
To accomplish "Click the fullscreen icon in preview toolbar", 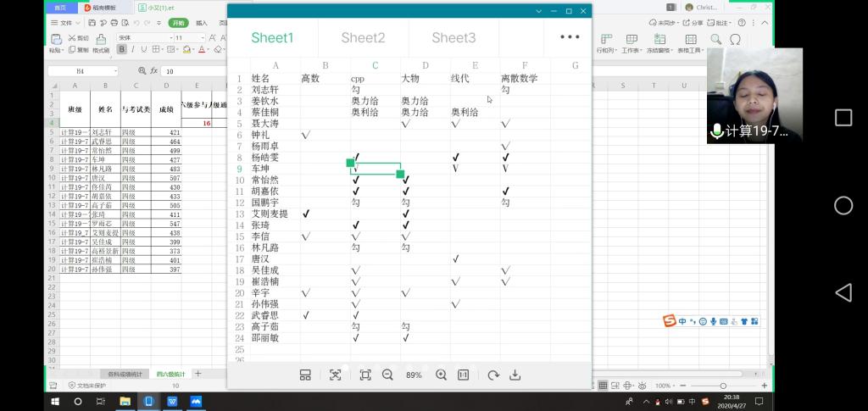I will click(x=365, y=375).
